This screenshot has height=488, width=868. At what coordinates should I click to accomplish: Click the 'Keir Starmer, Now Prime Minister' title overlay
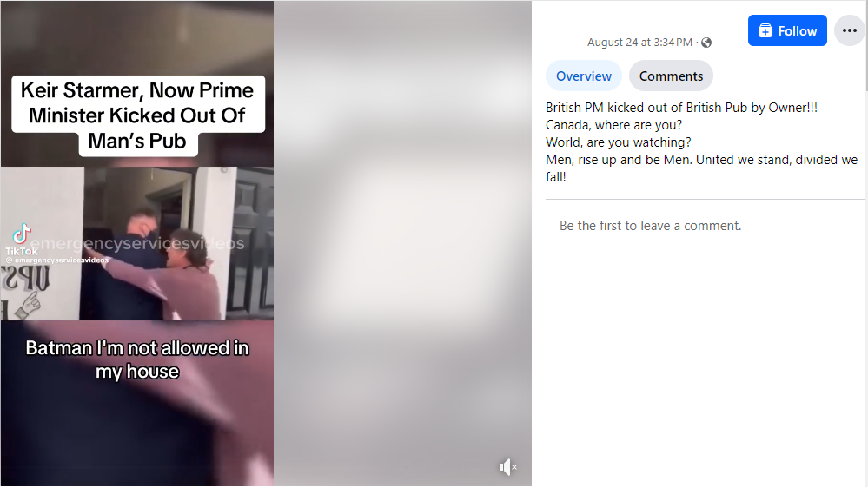tap(138, 115)
